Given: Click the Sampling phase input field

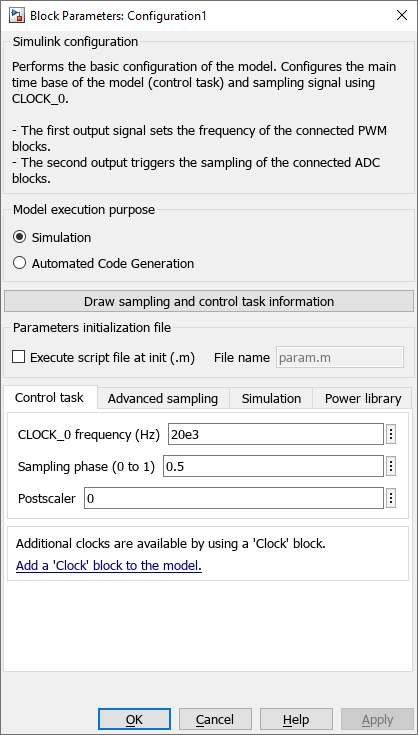Looking at the screenshot, I should point(273,466).
